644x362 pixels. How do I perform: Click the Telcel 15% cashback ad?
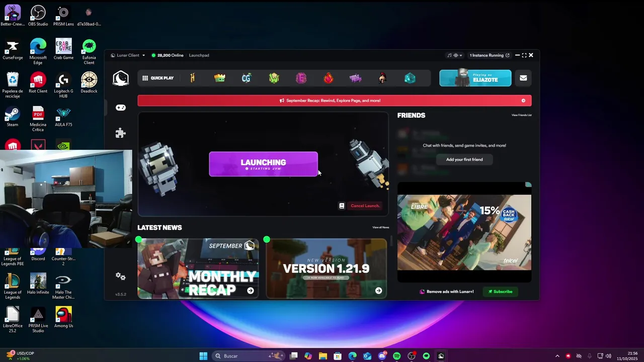tap(464, 232)
